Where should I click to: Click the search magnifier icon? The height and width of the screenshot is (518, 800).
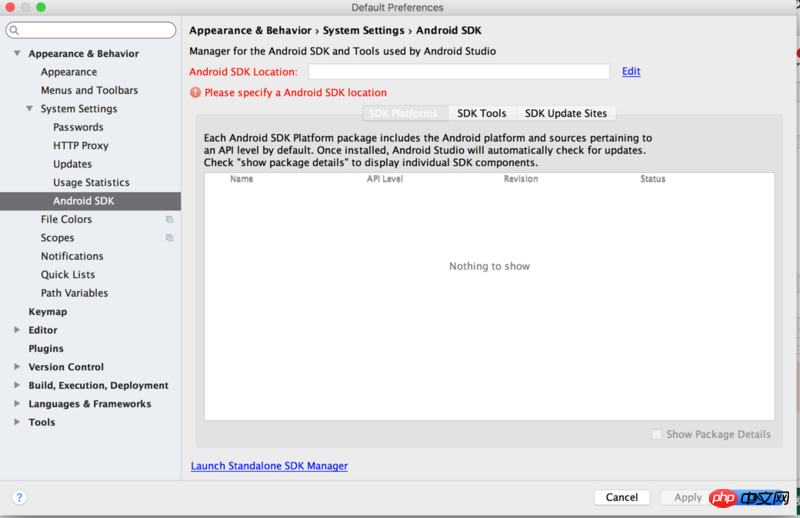click(x=14, y=30)
